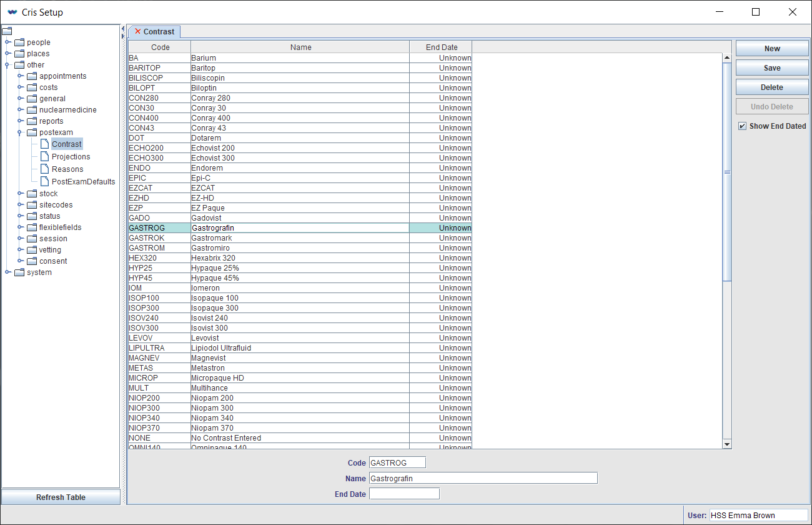Click the End Date input field
This screenshot has width=812, height=525.
tap(404, 494)
